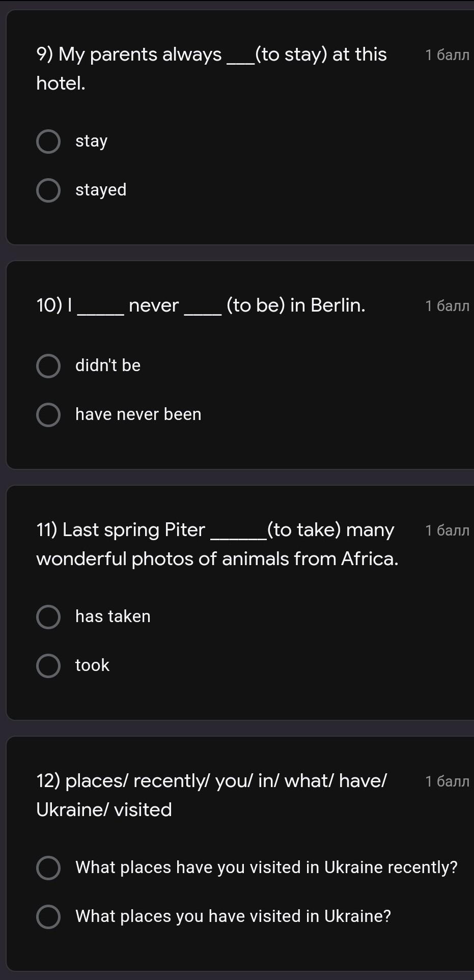Choose 'have never been' radio button
The width and height of the screenshot is (474, 980).
(x=48, y=415)
